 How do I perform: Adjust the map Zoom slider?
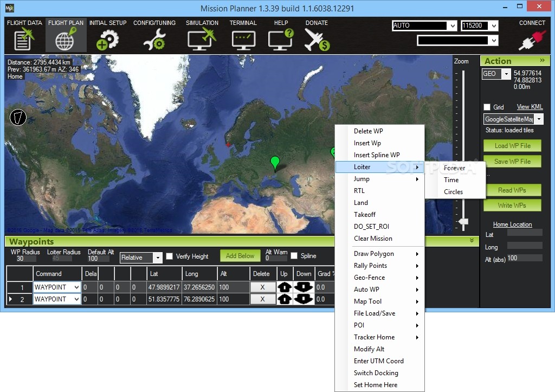pyautogui.click(x=463, y=222)
